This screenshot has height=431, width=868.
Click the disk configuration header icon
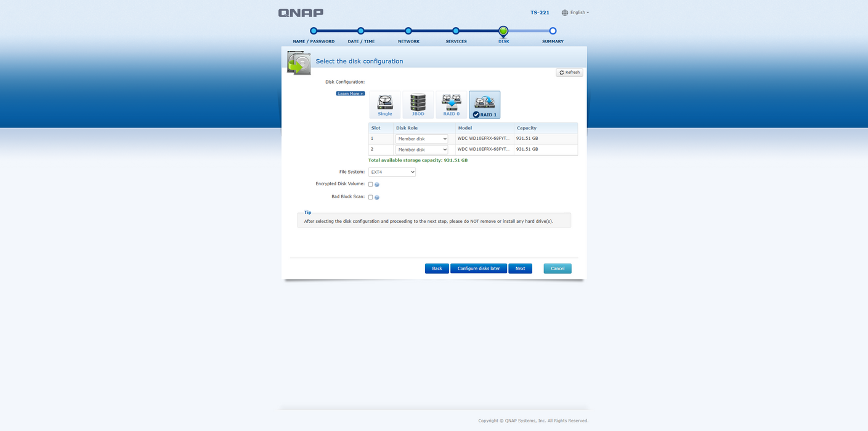tap(299, 63)
